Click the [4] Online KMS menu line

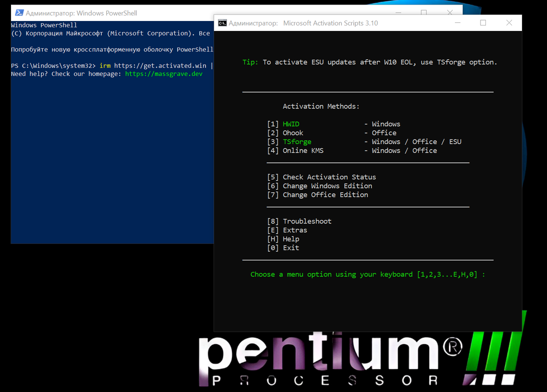[x=352, y=150]
